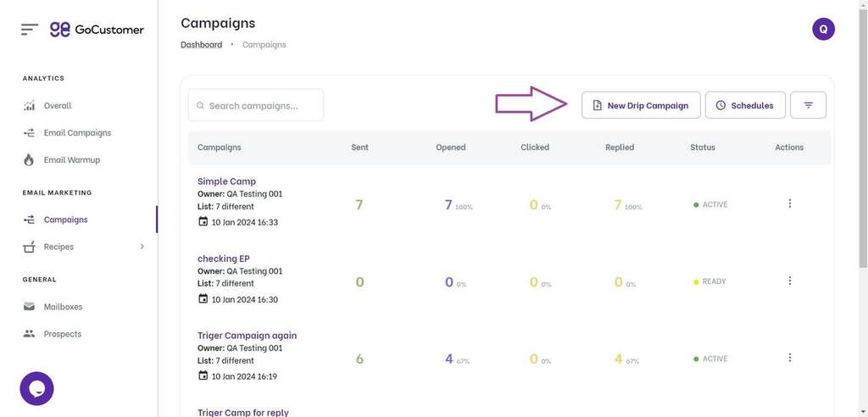The image size is (868, 417).
Task: Click sent count 7 for Simple Camp
Action: pyautogui.click(x=359, y=205)
